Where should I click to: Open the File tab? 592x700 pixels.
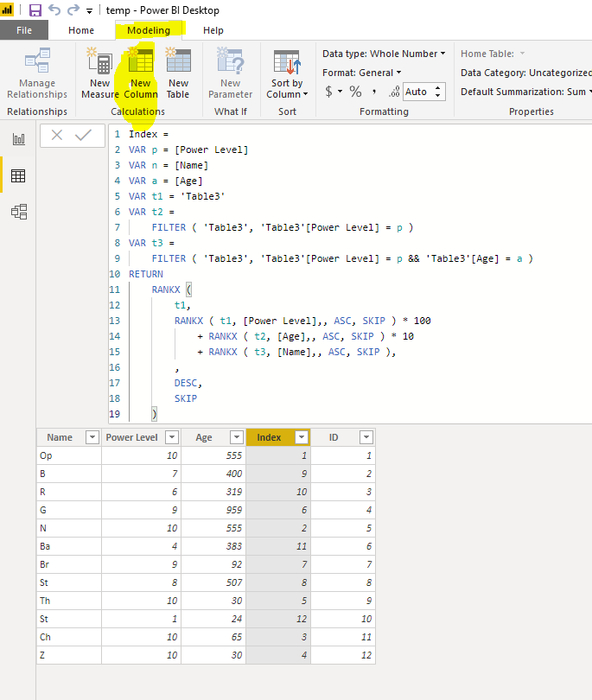[24, 30]
